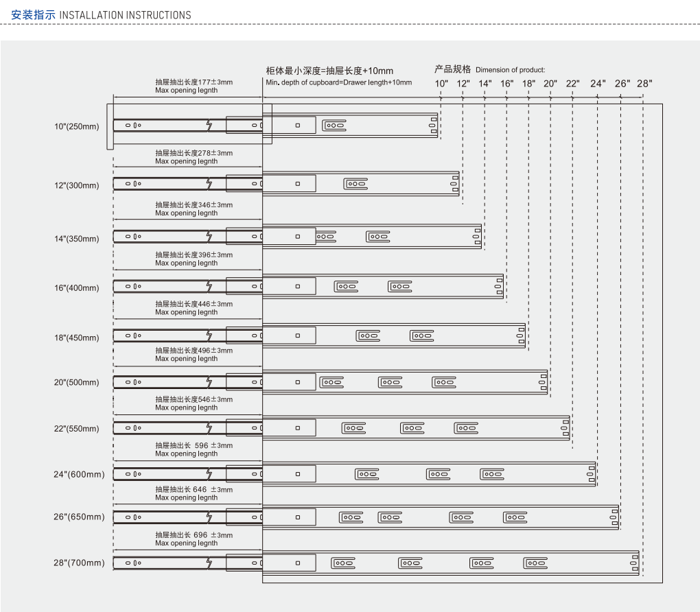Click the mounting slot on the 12" slide
Screen dimensions: 700x612
coord(355,183)
